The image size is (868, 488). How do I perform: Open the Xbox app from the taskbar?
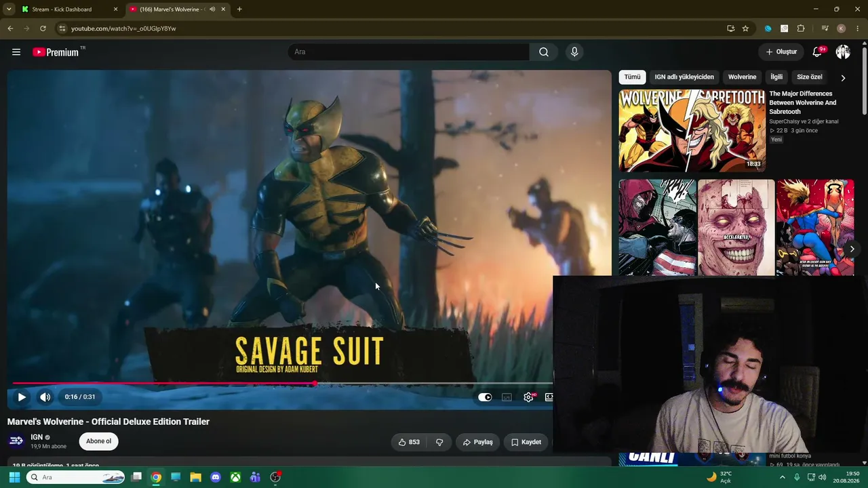(235, 477)
